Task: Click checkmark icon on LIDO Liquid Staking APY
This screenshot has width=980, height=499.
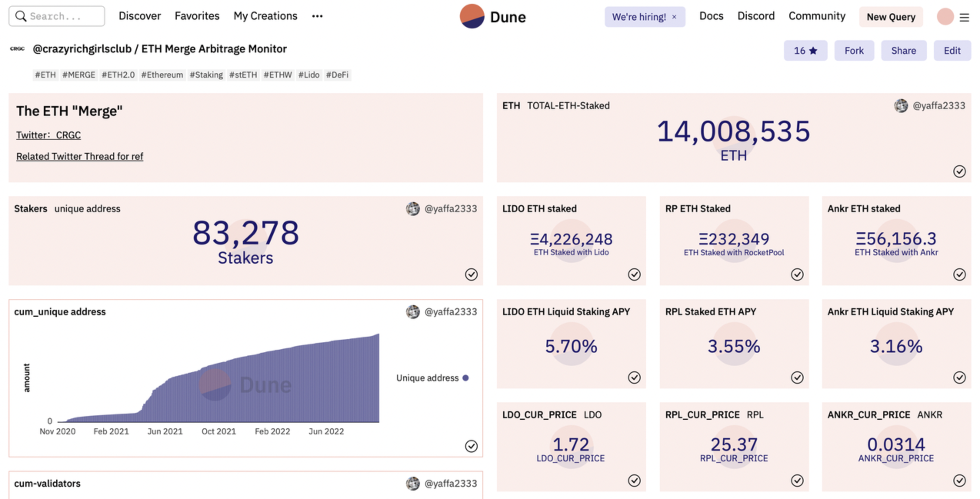Action: pyautogui.click(x=634, y=378)
